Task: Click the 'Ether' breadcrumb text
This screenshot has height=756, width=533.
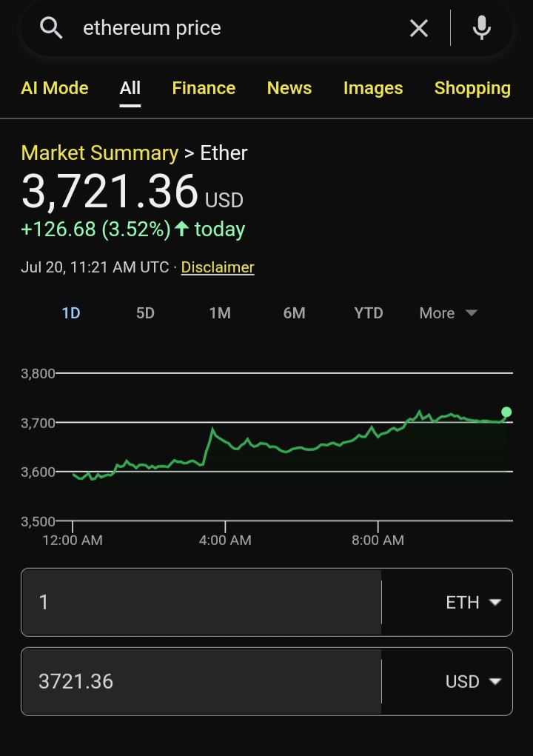Action: (224, 153)
